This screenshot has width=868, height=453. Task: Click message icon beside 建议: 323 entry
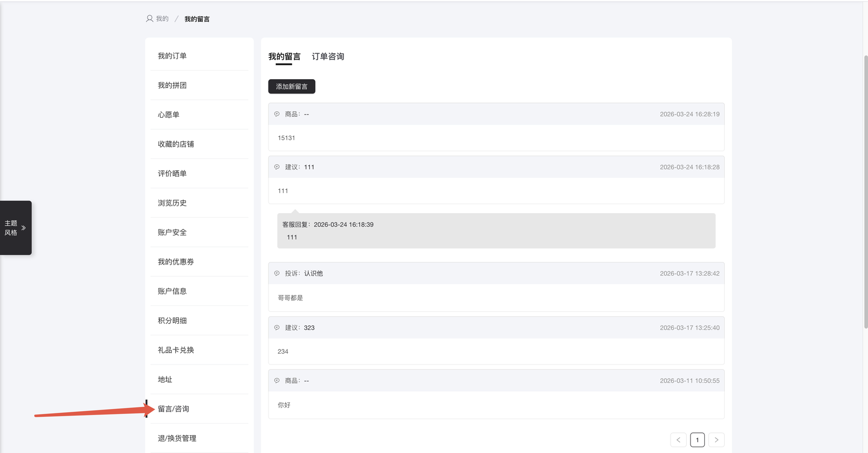click(277, 328)
